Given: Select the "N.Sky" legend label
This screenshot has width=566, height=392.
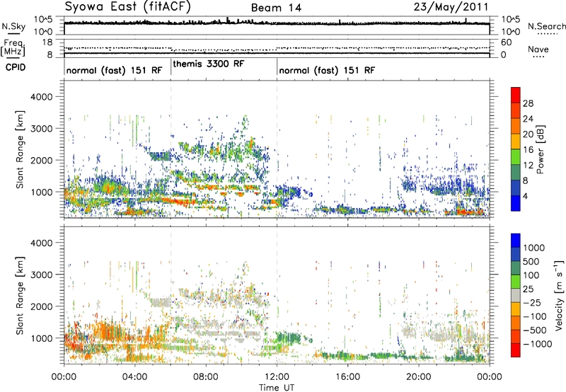Looking at the screenshot, I should point(13,26).
